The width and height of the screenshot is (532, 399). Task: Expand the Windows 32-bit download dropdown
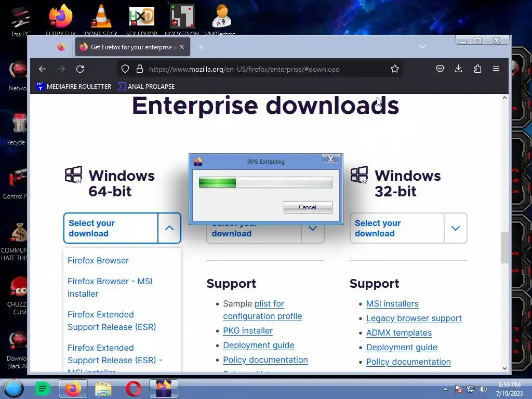456,228
